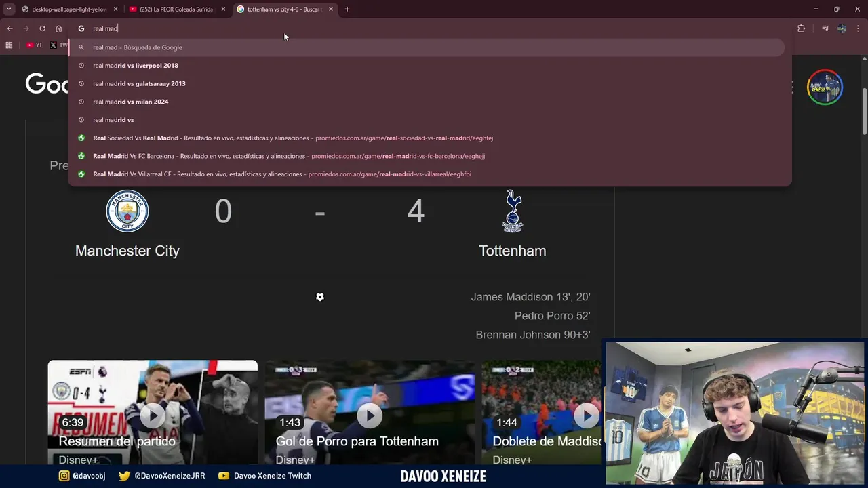Switch to La PEOR Goleada Sufrida YouTube tab

coord(177,9)
